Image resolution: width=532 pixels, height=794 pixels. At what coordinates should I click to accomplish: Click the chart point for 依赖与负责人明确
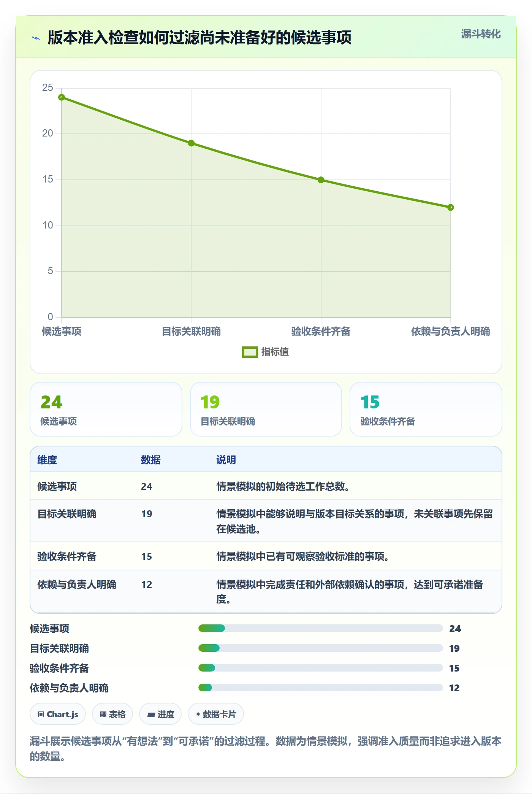(x=450, y=207)
